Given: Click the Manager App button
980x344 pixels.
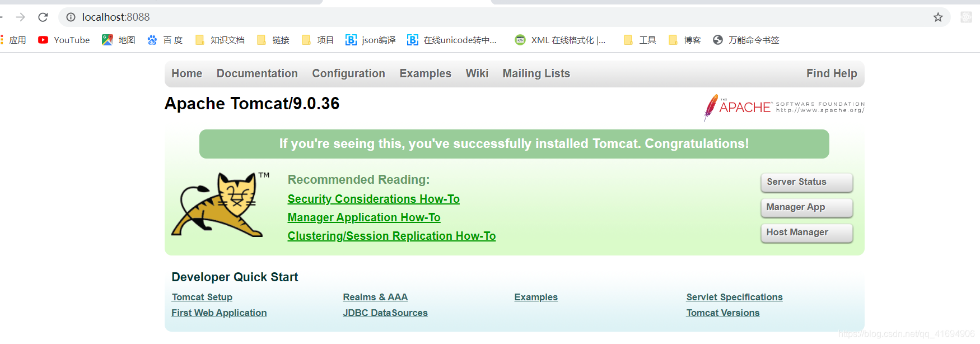Looking at the screenshot, I should tap(806, 207).
